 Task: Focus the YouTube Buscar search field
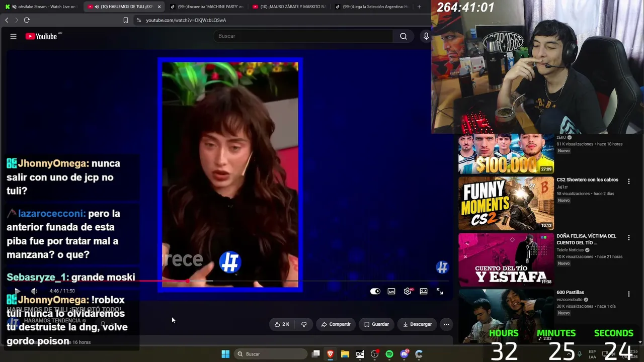pyautogui.click(x=304, y=36)
